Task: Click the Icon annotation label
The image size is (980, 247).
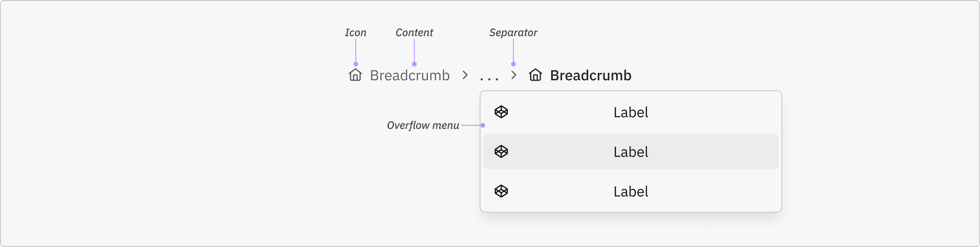Action: tap(355, 33)
